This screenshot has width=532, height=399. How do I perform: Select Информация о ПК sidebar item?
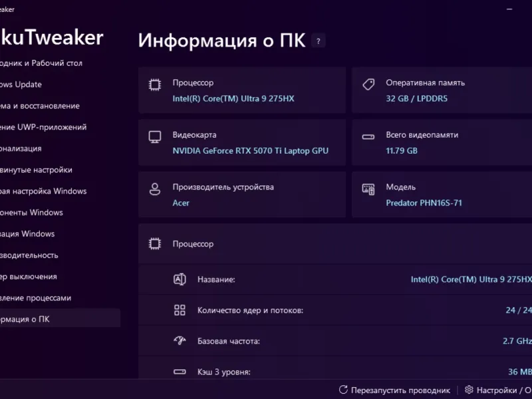pos(60,318)
